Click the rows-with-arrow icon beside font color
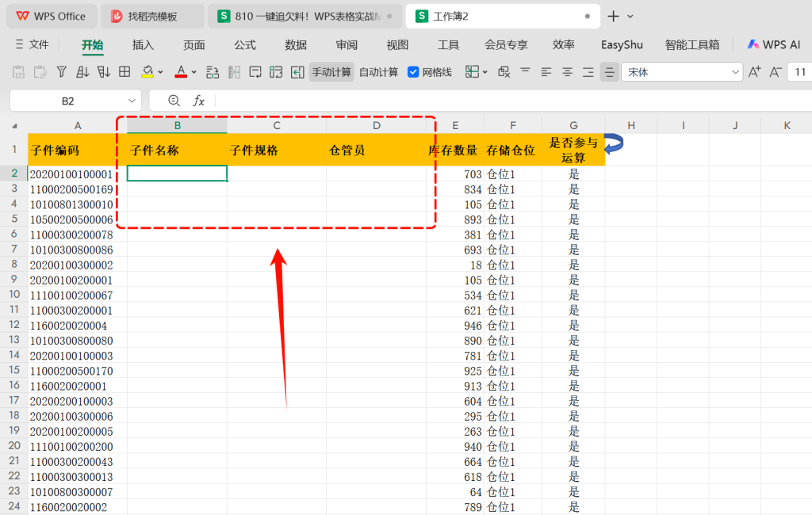 pyautogui.click(x=213, y=72)
